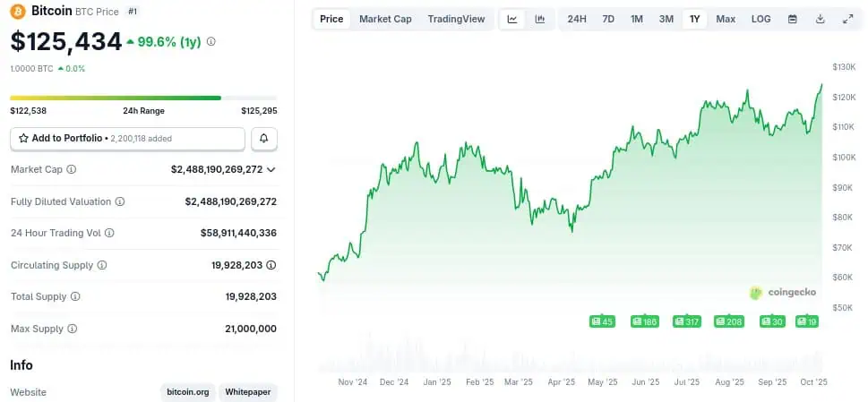Click the Bitcoin logo icon

[18, 12]
